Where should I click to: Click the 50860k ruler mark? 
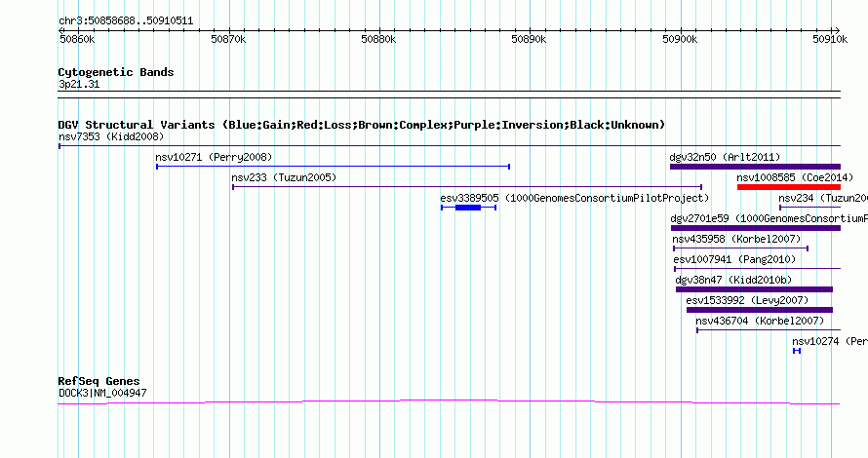pyautogui.click(x=77, y=39)
